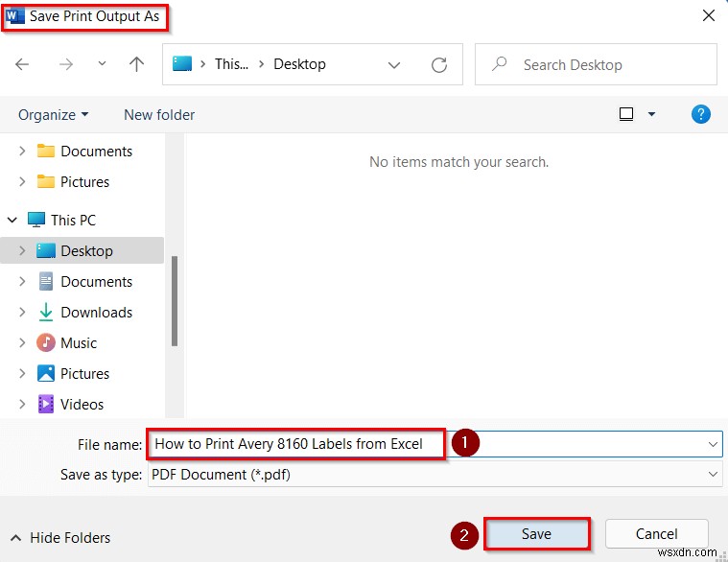Click the This PC monitor icon
The image size is (728, 562).
[x=36, y=220]
